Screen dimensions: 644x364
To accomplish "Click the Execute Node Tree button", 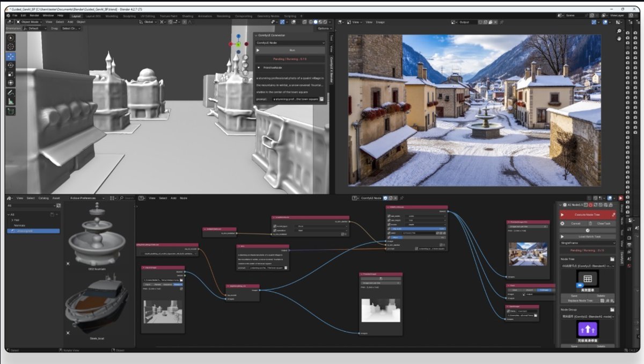I will point(586,214).
